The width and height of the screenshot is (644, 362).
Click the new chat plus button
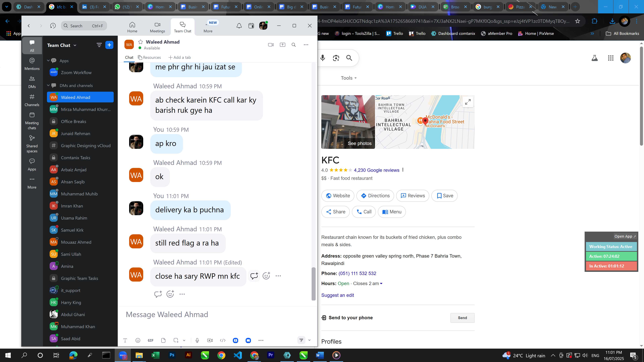click(x=109, y=45)
